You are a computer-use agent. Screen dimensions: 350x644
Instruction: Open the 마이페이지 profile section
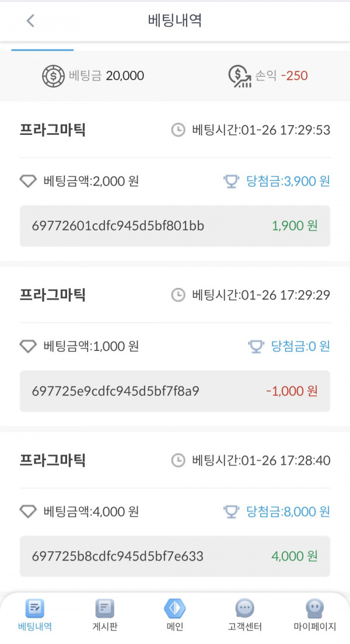(314, 614)
